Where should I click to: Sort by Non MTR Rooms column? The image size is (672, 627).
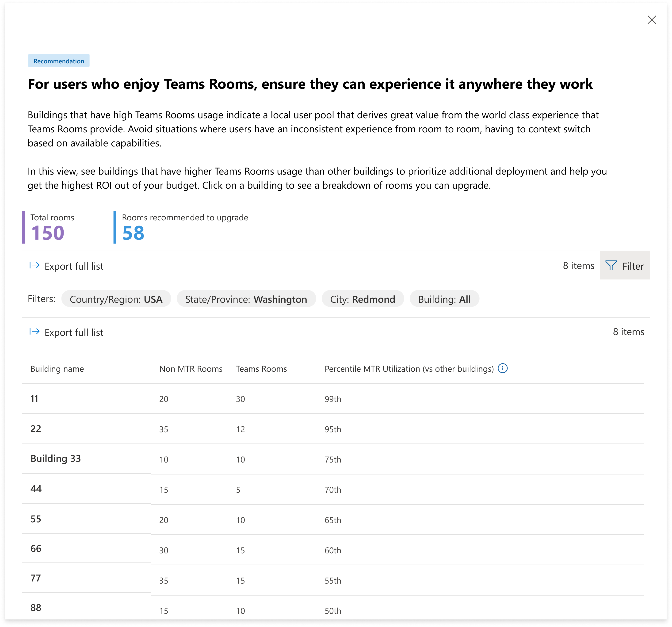[x=191, y=369]
